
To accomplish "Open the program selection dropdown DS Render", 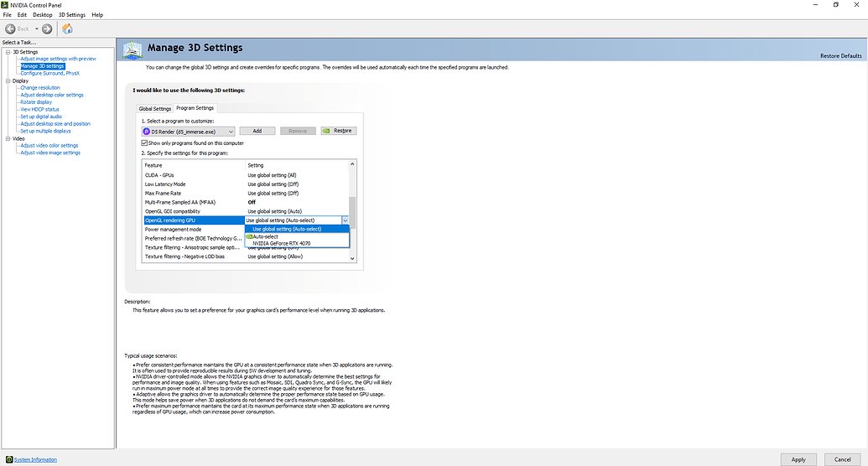I will [188, 132].
